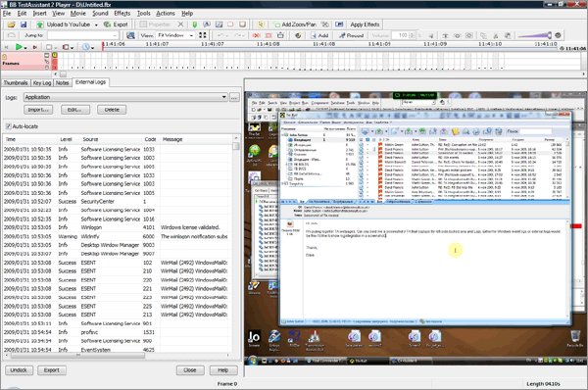The image size is (588, 390).
Task: Click the blue screen icon left of Apply Effects
Action: tap(339, 24)
